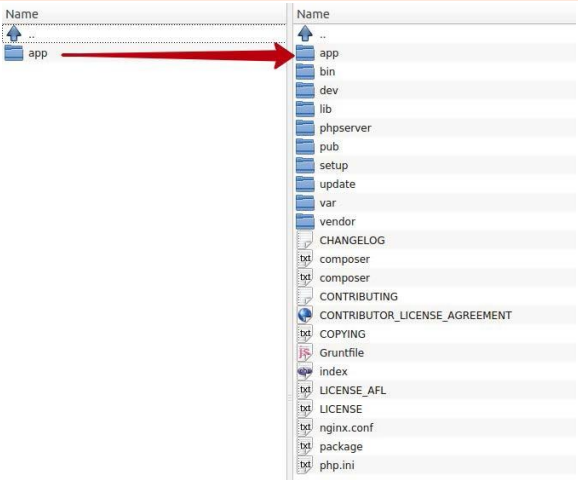Click the CONTRIBUTOR_LICENSE_AGREEMENT globe icon
This screenshot has width=578, height=480.
pos(305,315)
